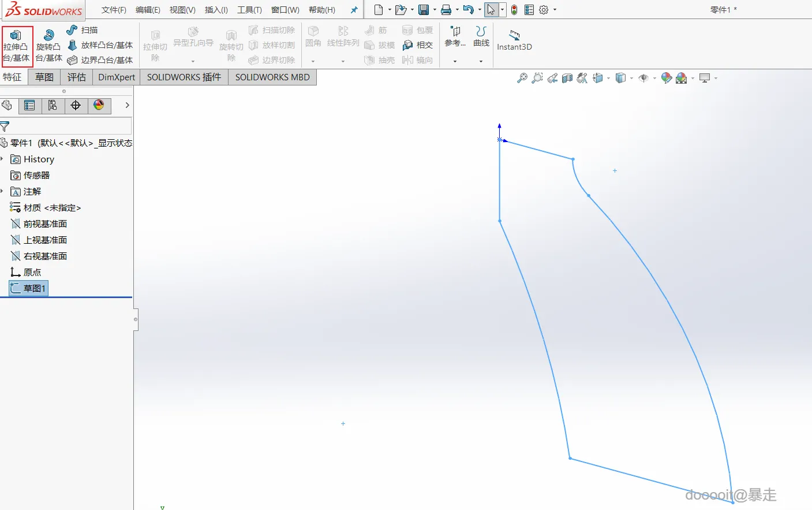Click the Save disk icon
812x510 pixels.
tap(424, 10)
